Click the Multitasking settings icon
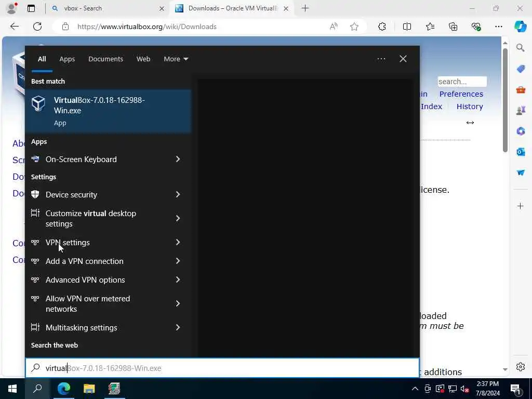Screen dimensions: 532x399 pyautogui.click(x=35, y=327)
